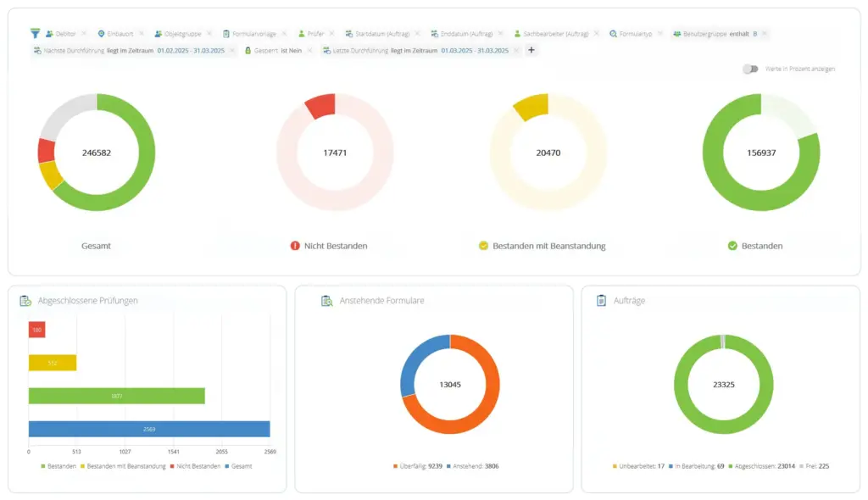Click the red segment of Gesamt donut
Image resolution: width=868 pixels, height=500 pixels.
tap(46, 150)
